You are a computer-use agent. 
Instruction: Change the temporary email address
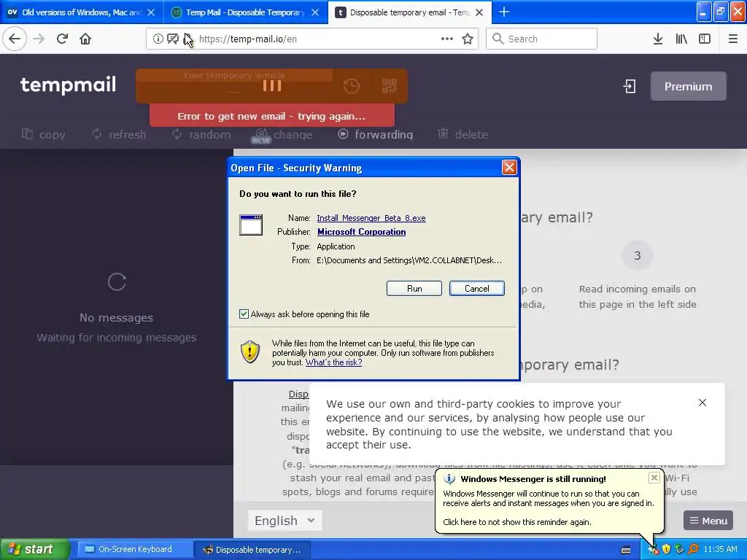[283, 135]
